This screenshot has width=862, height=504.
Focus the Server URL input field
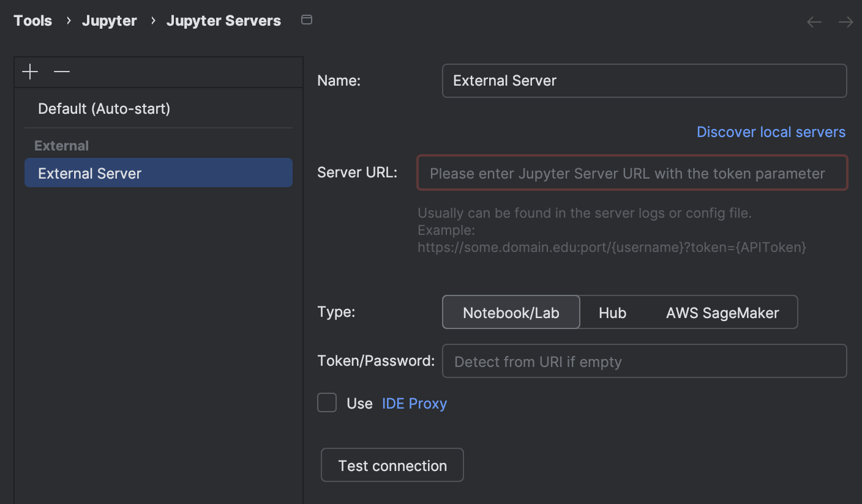[632, 173]
